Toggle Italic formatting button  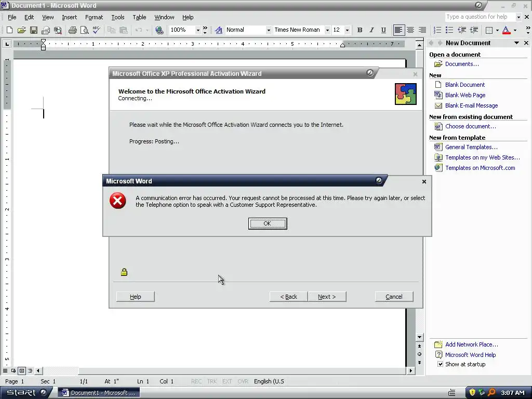371,30
